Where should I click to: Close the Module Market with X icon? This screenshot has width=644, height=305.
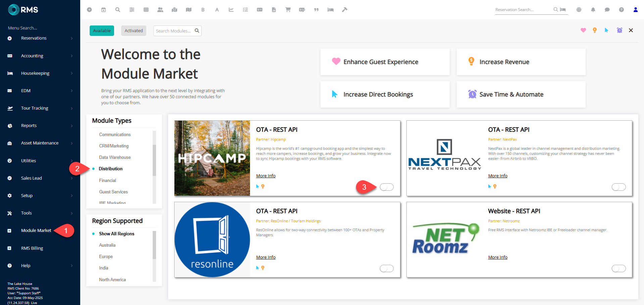[631, 30]
